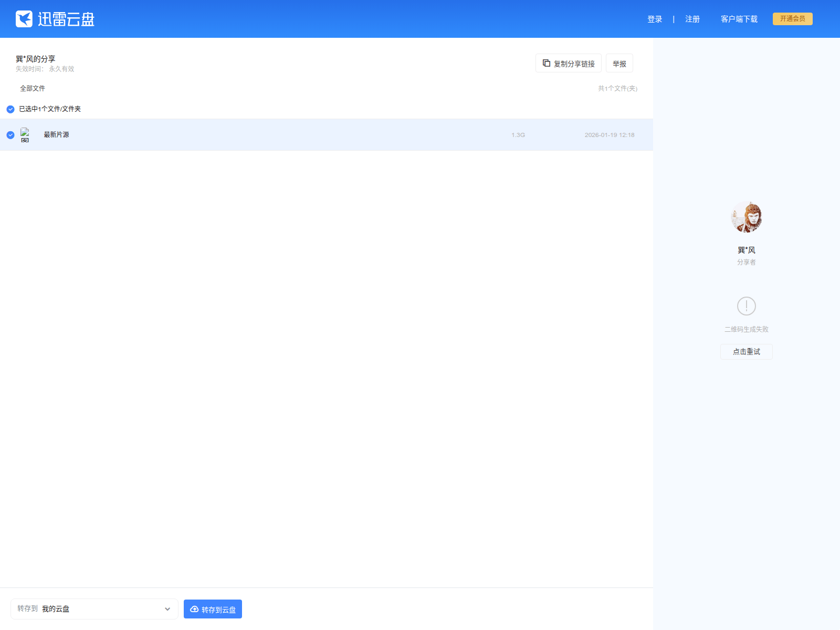The height and width of the screenshot is (630, 840).
Task: Click the 复制分享链接 button label
Action: point(574,64)
